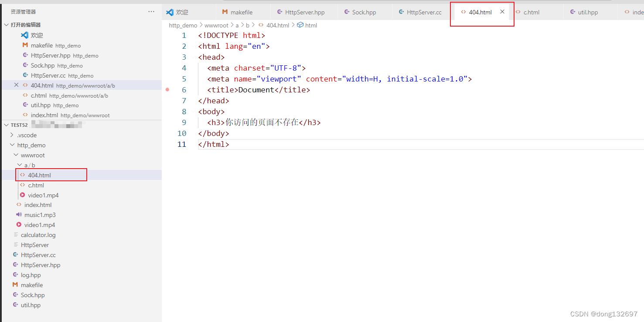Switch to the HttpServer.cc tab
Image resolution: width=644 pixels, height=322 pixels.
(420, 12)
